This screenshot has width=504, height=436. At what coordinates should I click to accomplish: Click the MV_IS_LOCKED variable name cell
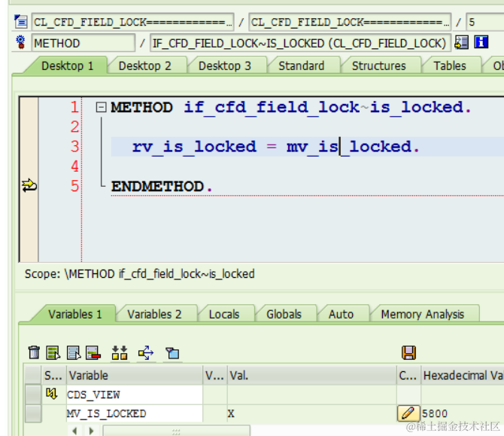135,413
